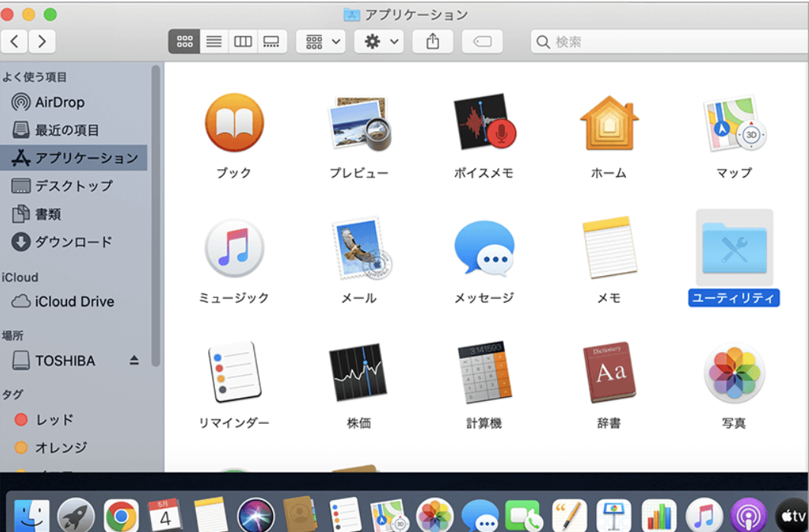Select the Books (ブック) app icon
The image size is (809, 532).
coord(234,124)
